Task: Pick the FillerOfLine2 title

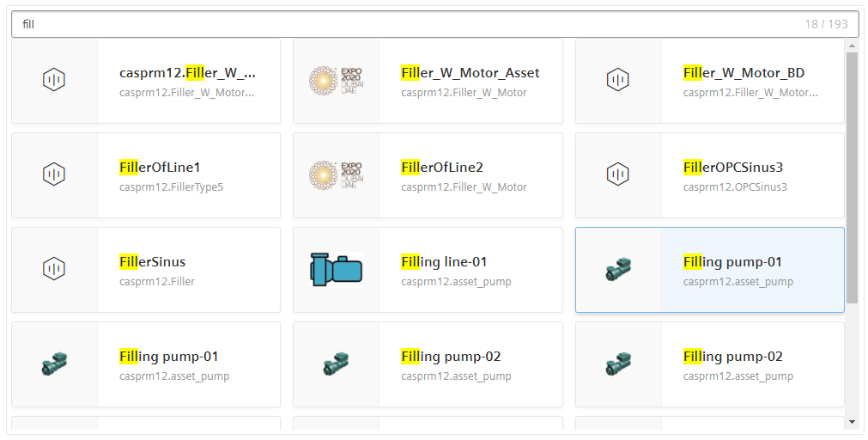Action: coord(442,167)
